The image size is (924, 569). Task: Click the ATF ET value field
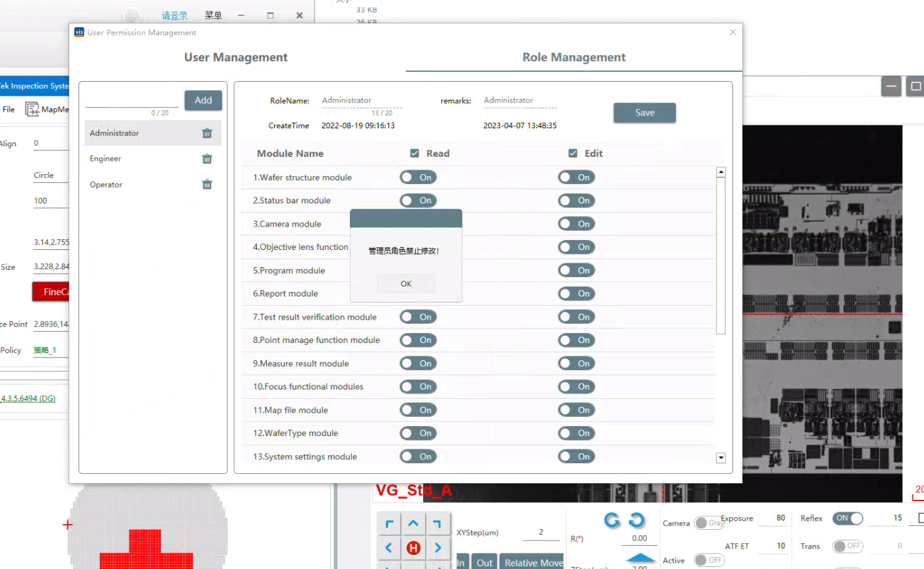click(774, 546)
